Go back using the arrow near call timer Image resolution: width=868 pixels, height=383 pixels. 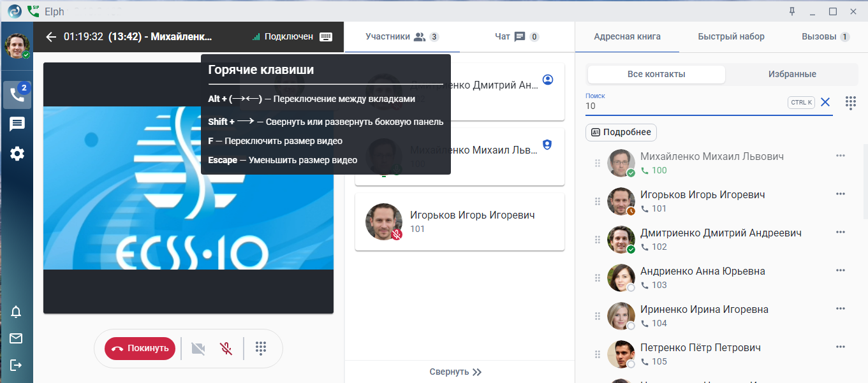tap(52, 37)
